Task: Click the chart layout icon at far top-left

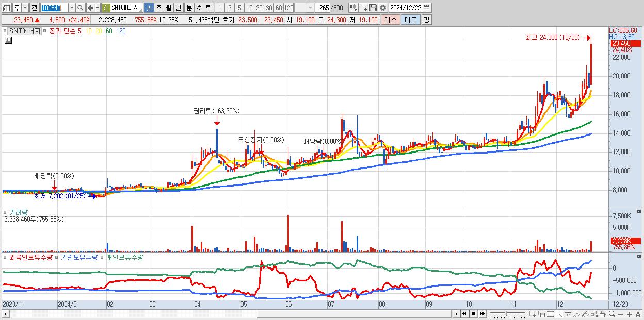Action: pyautogui.click(x=6, y=8)
